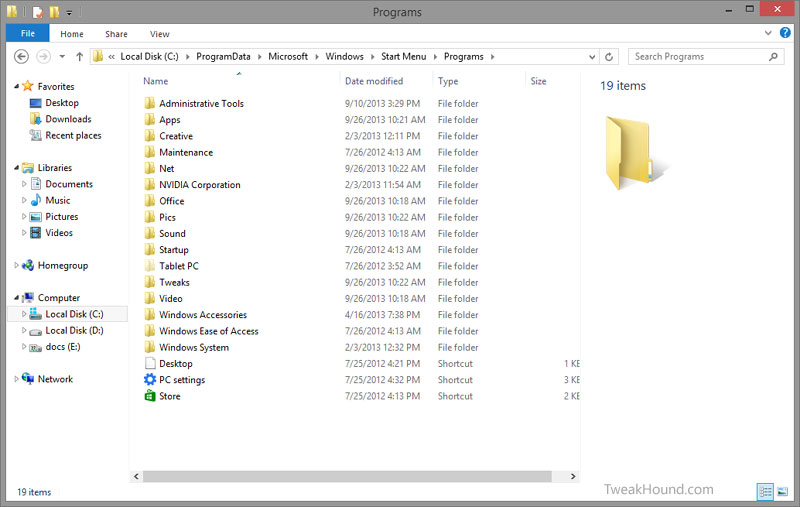Click the Quick Access properties icon
Image resolution: width=800 pixels, height=507 pixels.
click(x=37, y=11)
